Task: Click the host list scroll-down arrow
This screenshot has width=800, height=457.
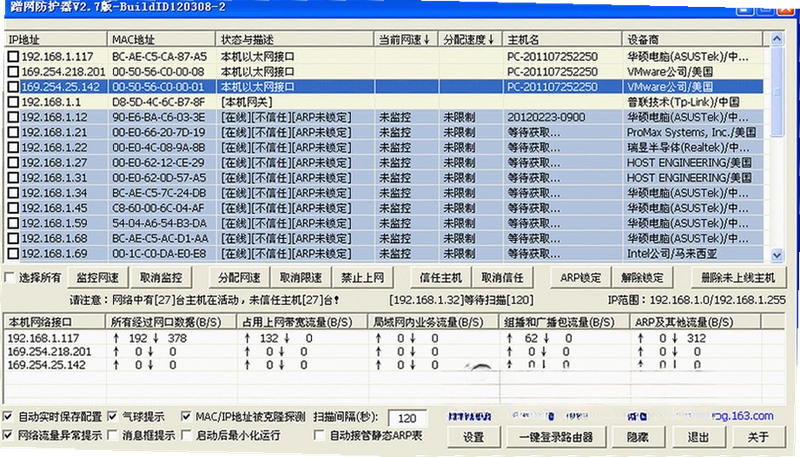Action: (777, 255)
